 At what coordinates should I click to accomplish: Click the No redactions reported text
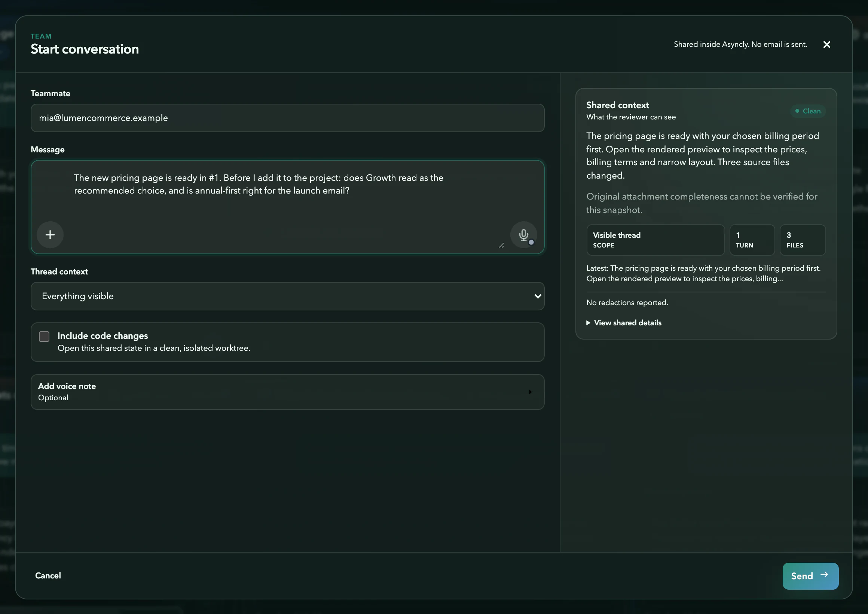627,303
